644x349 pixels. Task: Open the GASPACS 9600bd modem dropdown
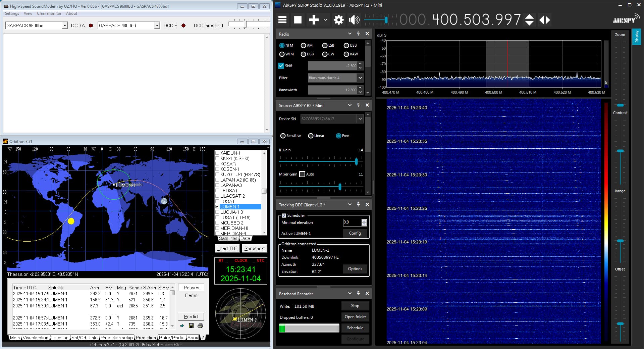coord(65,26)
